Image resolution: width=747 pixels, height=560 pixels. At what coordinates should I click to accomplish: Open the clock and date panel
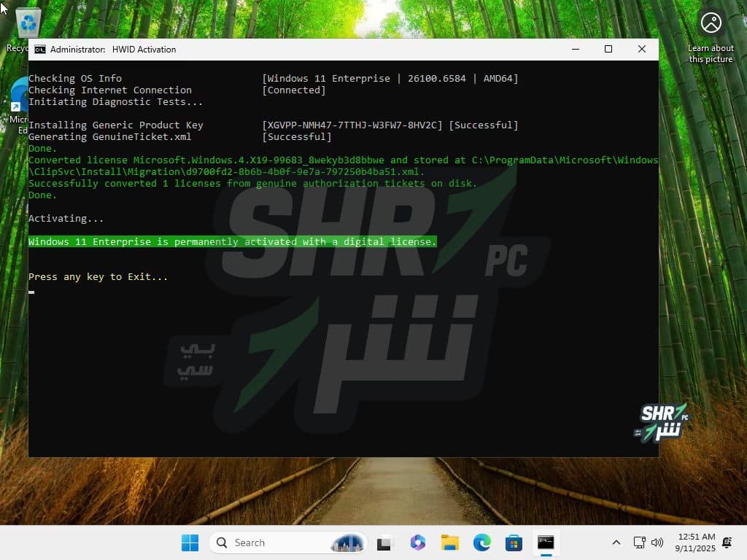point(695,542)
